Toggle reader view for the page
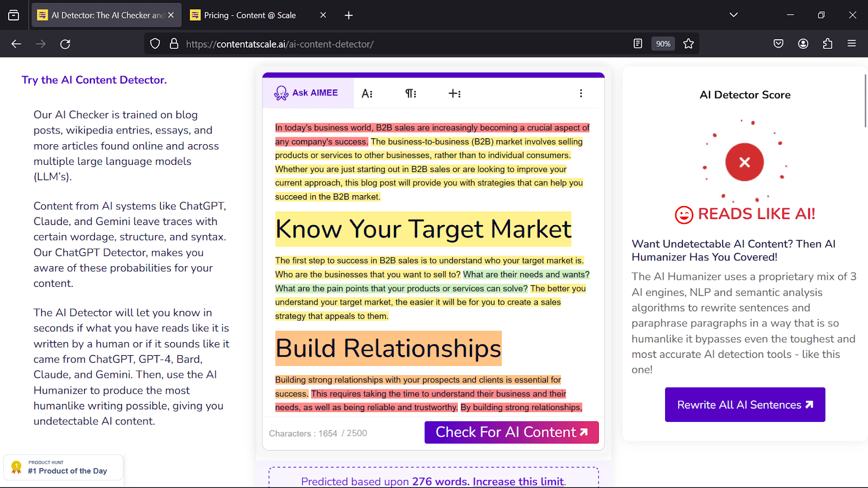The image size is (868, 488). click(638, 44)
